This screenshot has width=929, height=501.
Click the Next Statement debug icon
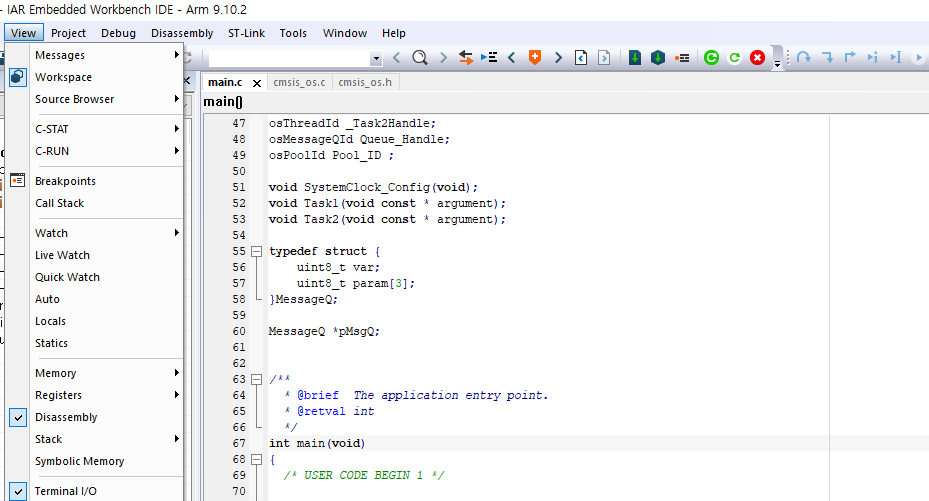[873, 57]
